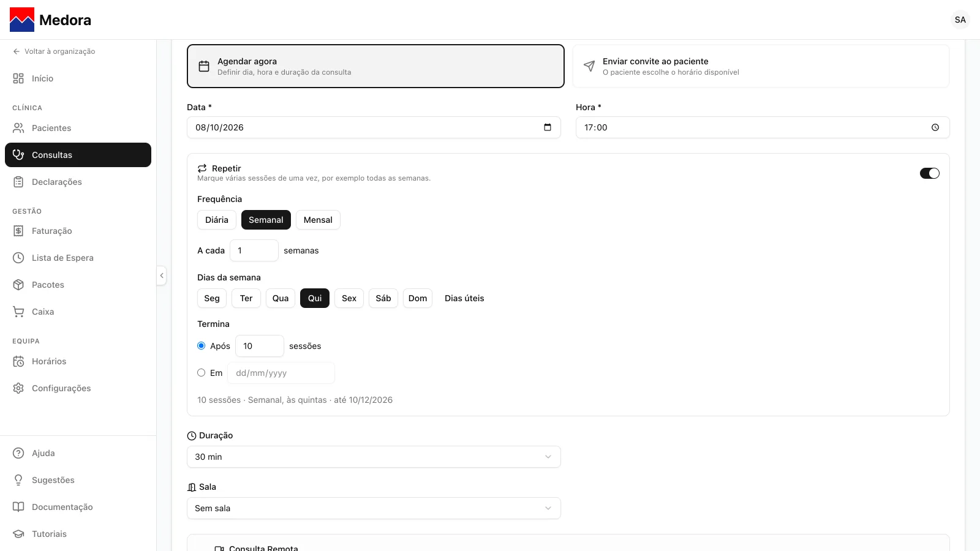Choose the Agendar agora card
Image resolution: width=980 pixels, height=551 pixels.
click(x=375, y=66)
